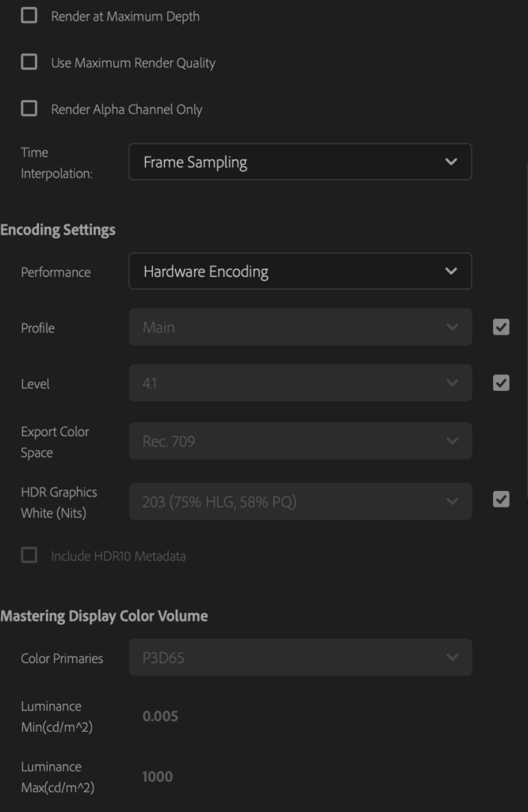The width and height of the screenshot is (528, 812).
Task: Click the Encoding Settings section heading
Action: (58, 230)
